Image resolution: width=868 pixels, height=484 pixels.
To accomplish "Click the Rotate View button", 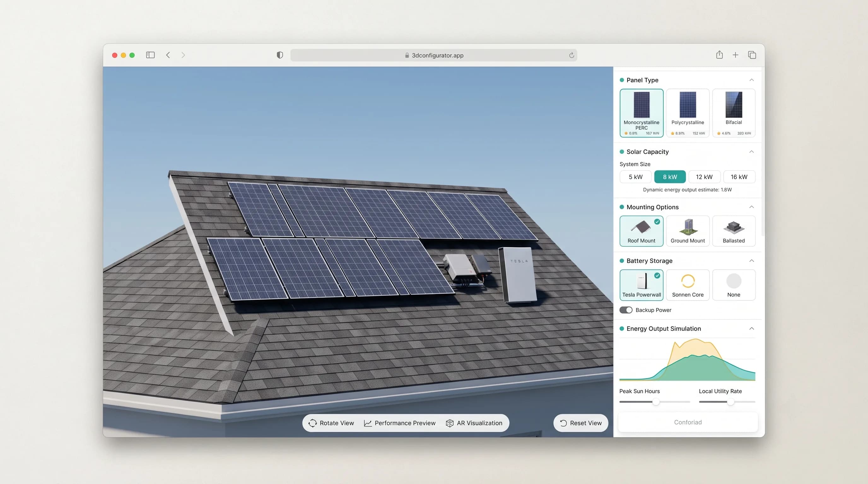I will click(x=331, y=423).
